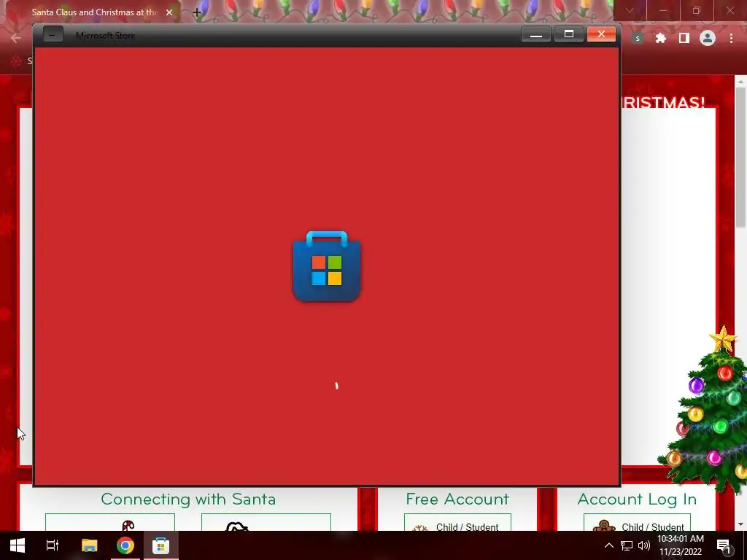Open the Windows Start menu
Image resolution: width=747 pixels, height=560 pixels.
point(18,545)
